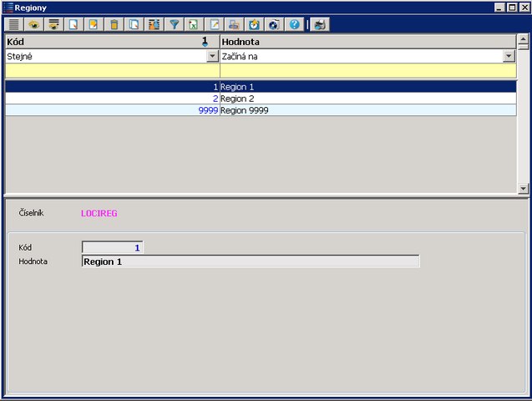Image resolution: width=532 pixels, height=401 pixels.
Task: Click the printer icon in toolbar
Action: point(234,24)
